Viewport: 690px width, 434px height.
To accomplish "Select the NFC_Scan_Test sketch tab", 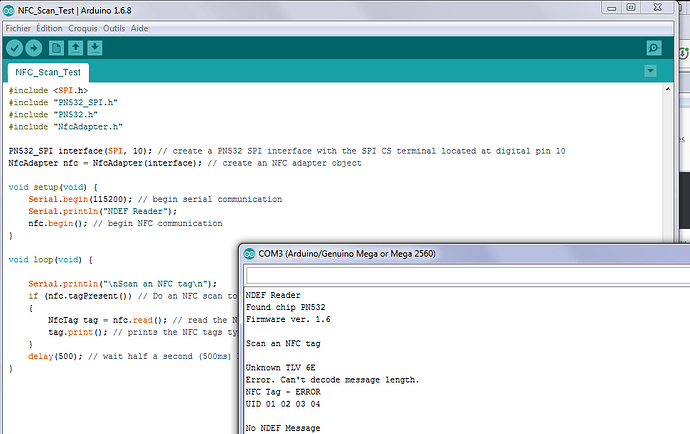I will pyautogui.click(x=48, y=72).
